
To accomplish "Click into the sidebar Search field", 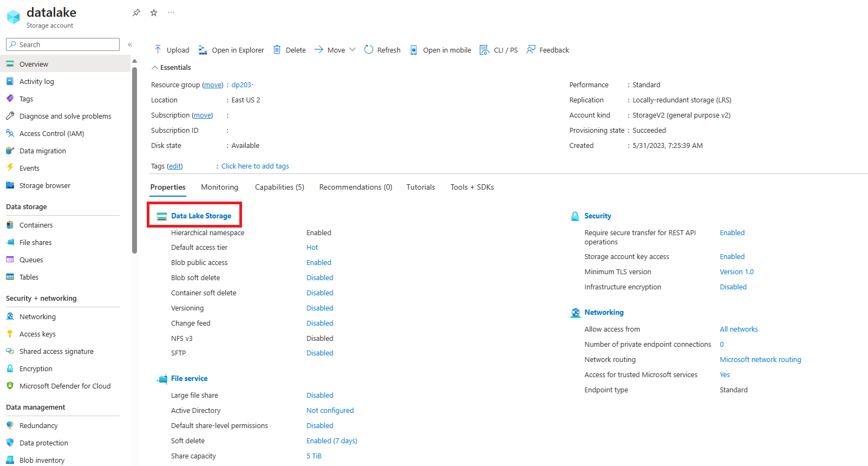I will pyautogui.click(x=63, y=44).
